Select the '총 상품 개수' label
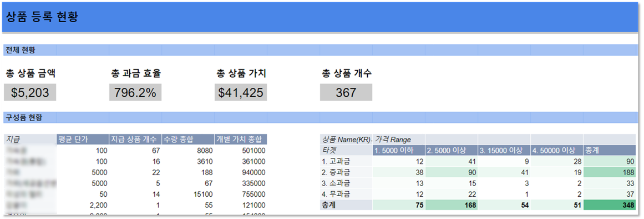 [x=347, y=74]
